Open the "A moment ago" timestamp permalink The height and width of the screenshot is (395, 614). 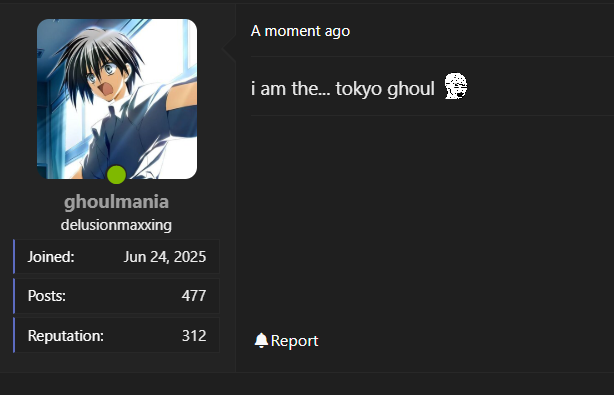300,31
